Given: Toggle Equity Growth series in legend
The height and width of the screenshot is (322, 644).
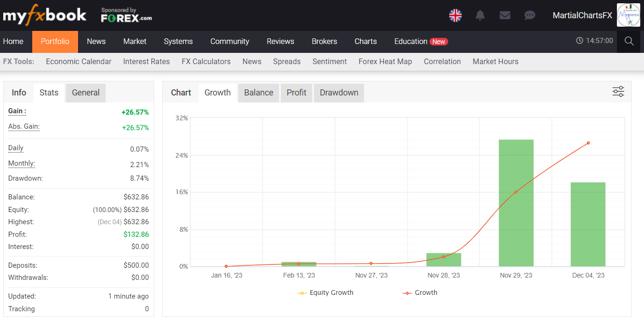Looking at the screenshot, I should (x=326, y=293).
